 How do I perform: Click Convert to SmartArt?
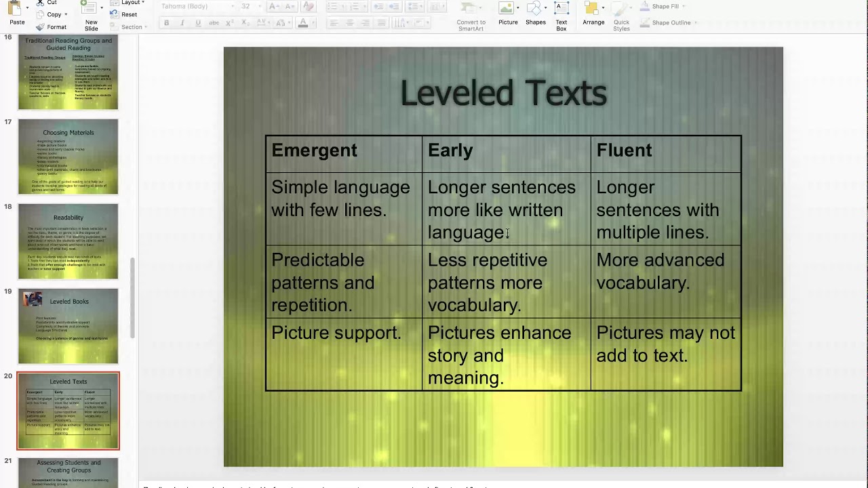(471, 16)
